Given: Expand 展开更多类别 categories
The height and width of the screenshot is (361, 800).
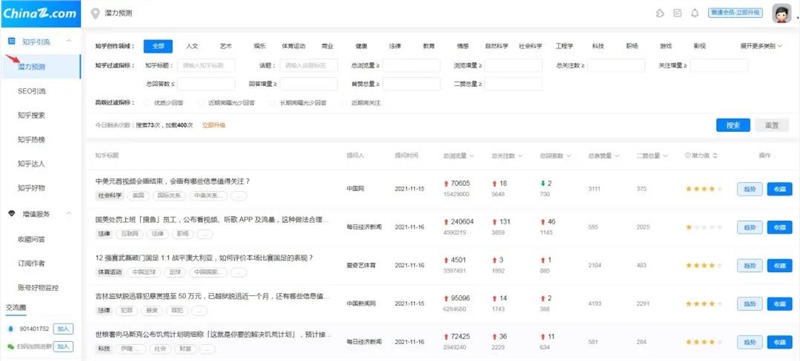Looking at the screenshot, I should (x=761, y=46).
